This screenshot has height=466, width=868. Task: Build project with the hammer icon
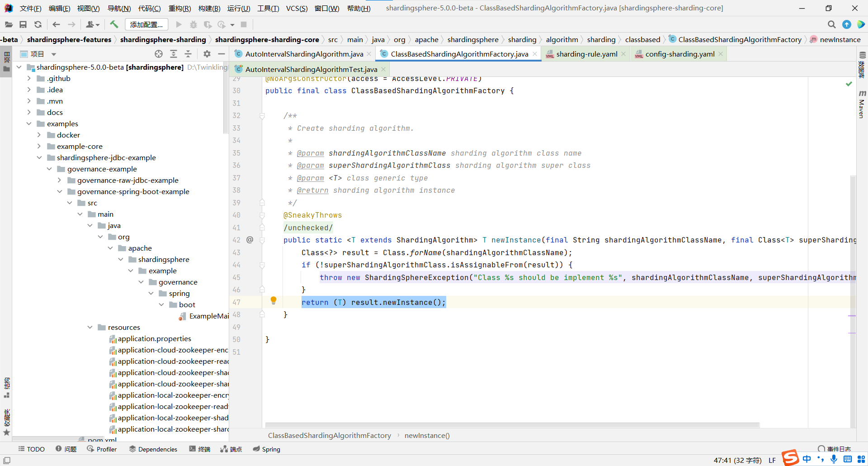[x=114, y=24]
